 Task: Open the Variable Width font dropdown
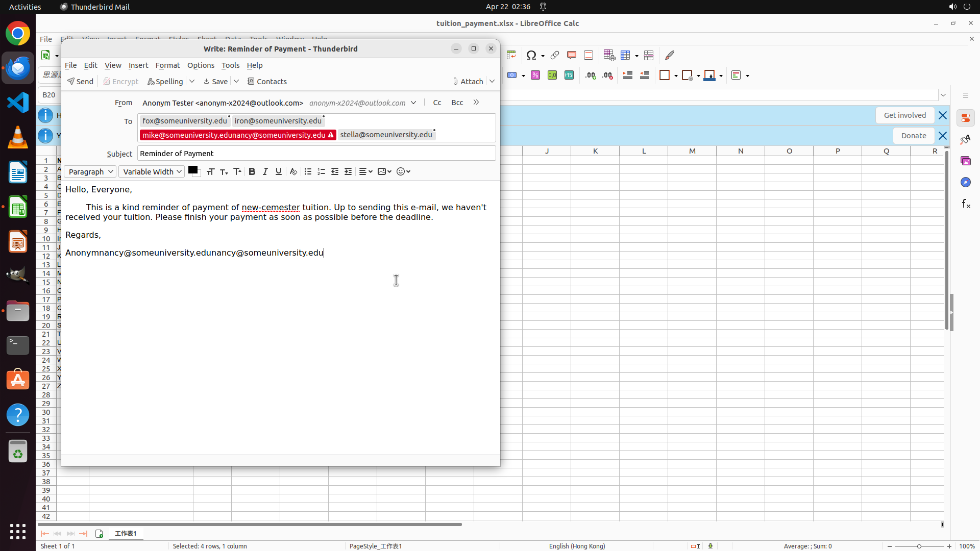[152, 172]
